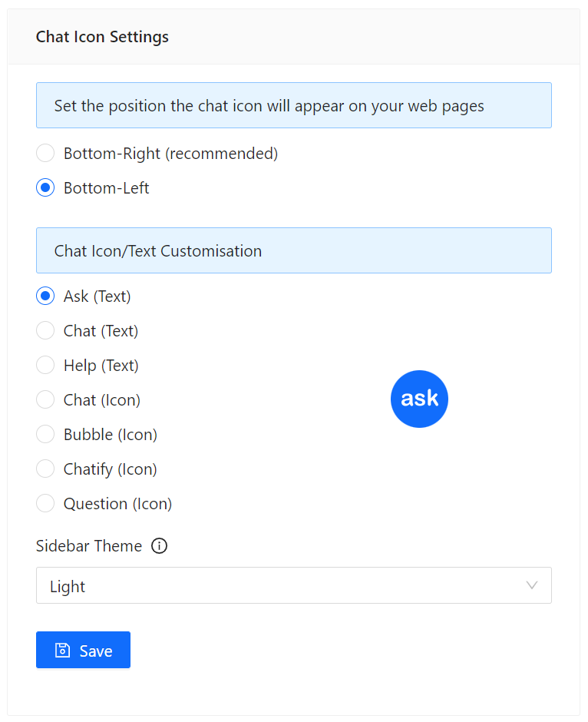This screenshot has width=588, height=722.
Task: Click the chevron arrow in theme dropdown
Action: click(532, 586)
